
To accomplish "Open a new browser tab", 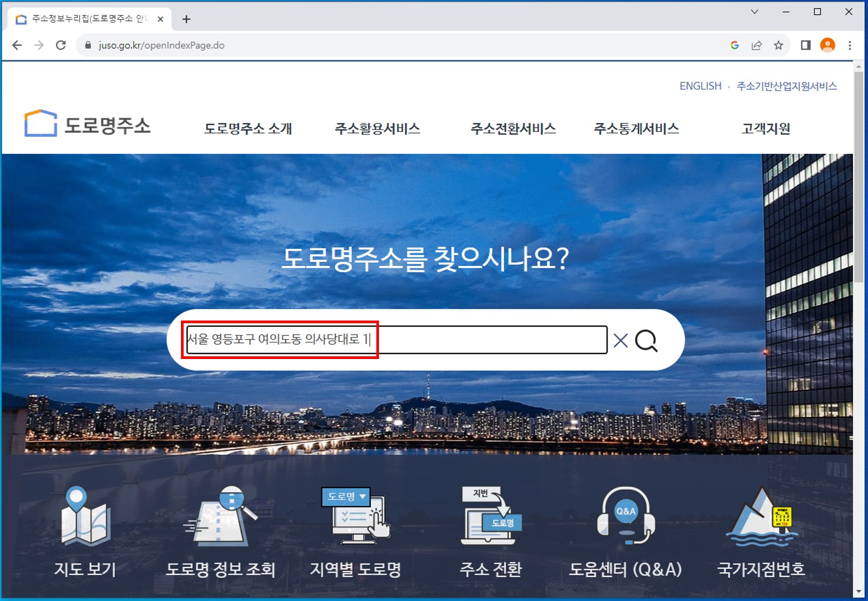I will [186, 19].
